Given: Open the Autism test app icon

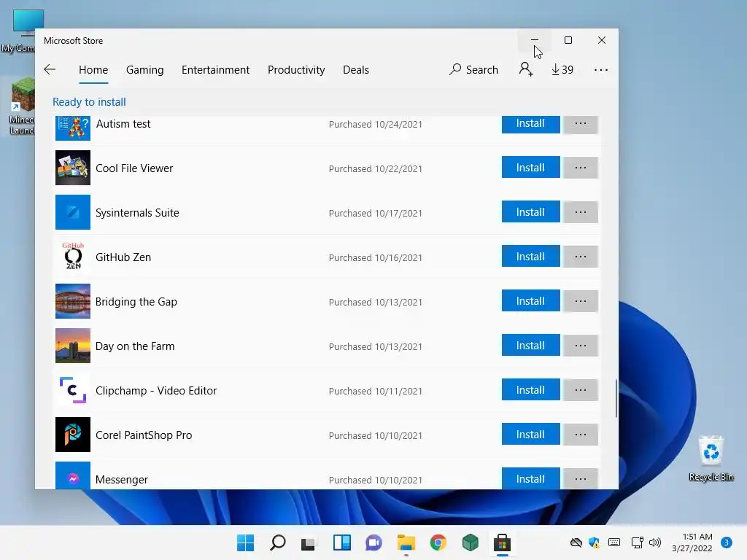Looking at the screenshot, I should click(x=73, y=128).
